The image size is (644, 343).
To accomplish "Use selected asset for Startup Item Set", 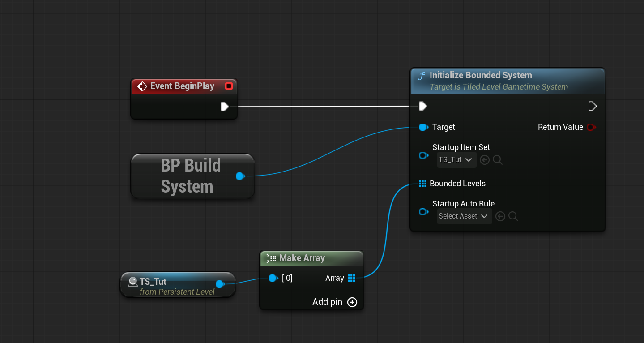I will tap(485, 160).
